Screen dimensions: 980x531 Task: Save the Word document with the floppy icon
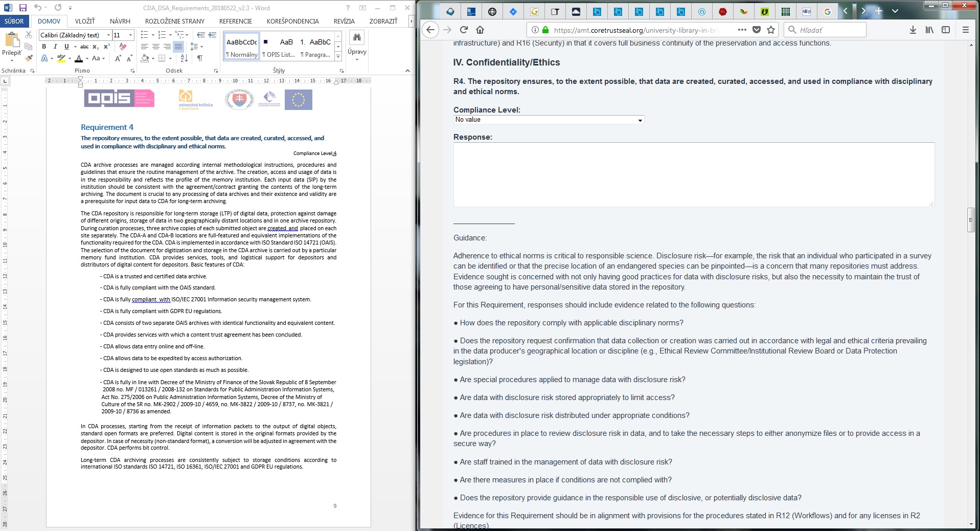tap(22, 8)
